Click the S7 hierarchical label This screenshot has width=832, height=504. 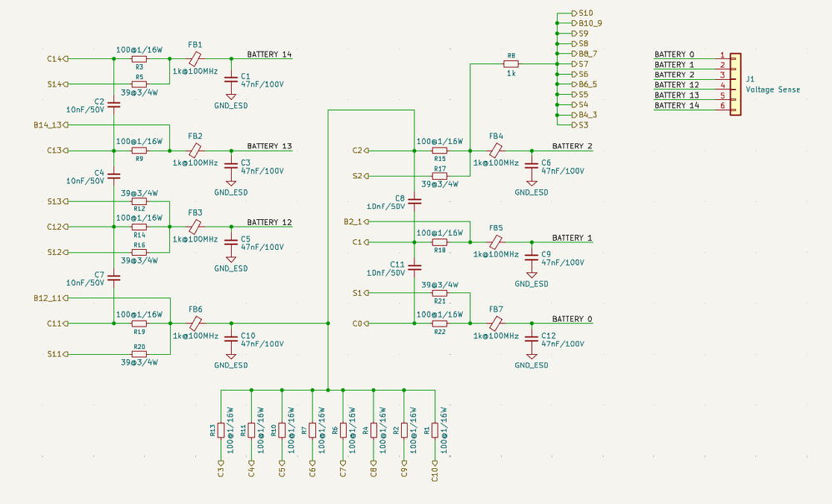pos(580,63)
